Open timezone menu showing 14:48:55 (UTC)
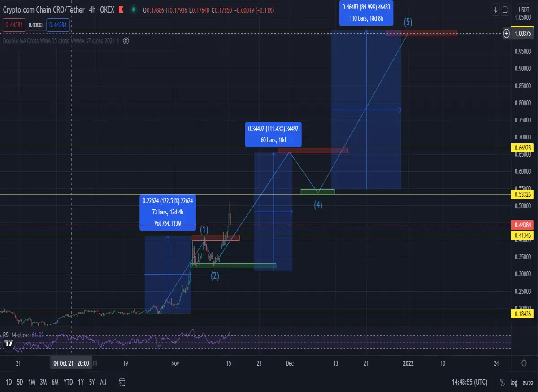 pos(469,382)
